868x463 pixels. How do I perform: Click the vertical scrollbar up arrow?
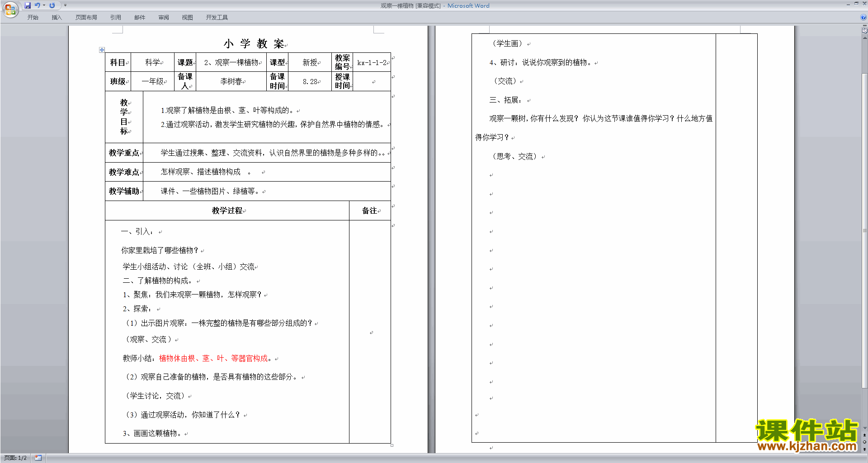864,38
